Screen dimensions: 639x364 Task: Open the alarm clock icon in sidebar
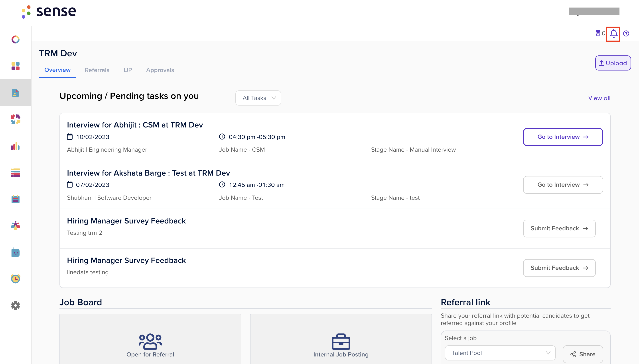(16, 279)
